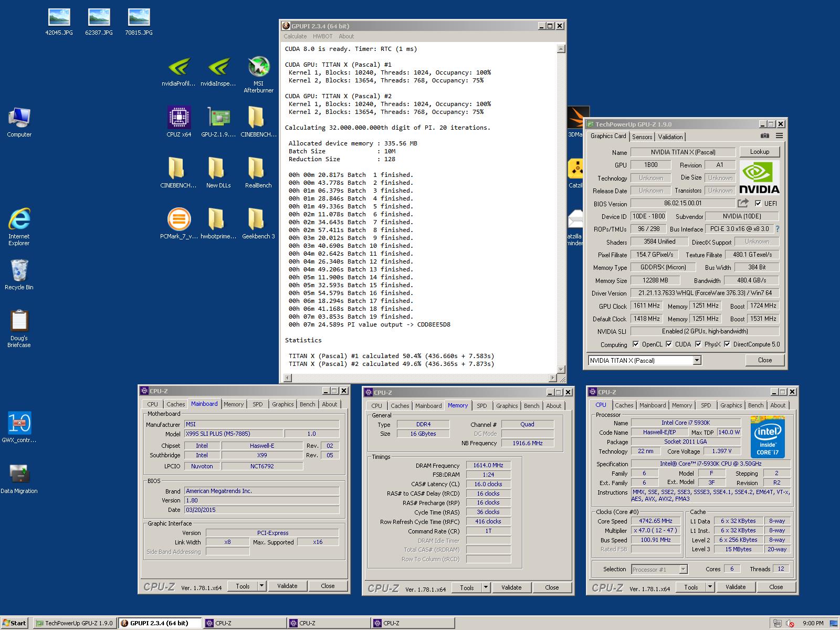Toggle the OpenCL checkbox
Viewport: 840px width, 630px height.
(x=636, y=344)
